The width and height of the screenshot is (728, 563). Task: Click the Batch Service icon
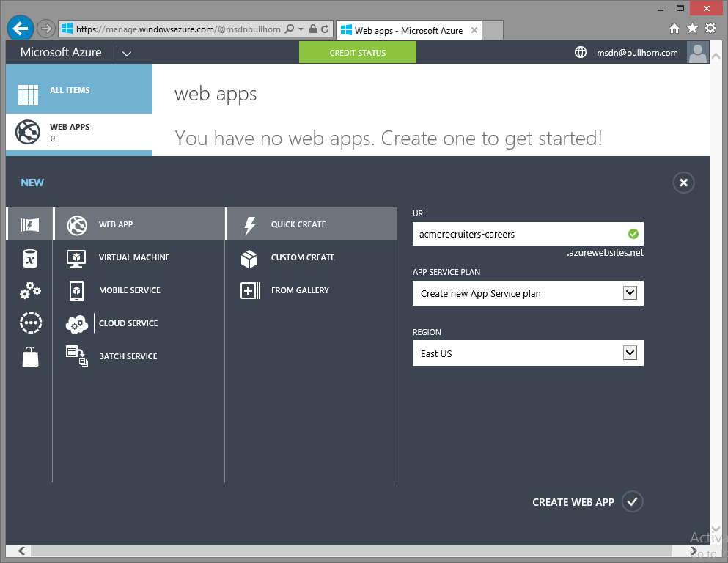[x=77, y=356]
